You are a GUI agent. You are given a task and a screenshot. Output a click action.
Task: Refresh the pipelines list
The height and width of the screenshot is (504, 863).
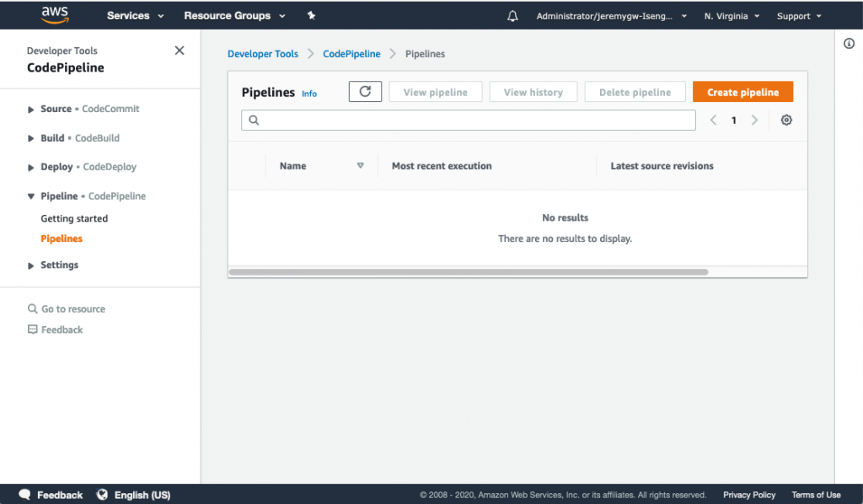pos(365,91)
